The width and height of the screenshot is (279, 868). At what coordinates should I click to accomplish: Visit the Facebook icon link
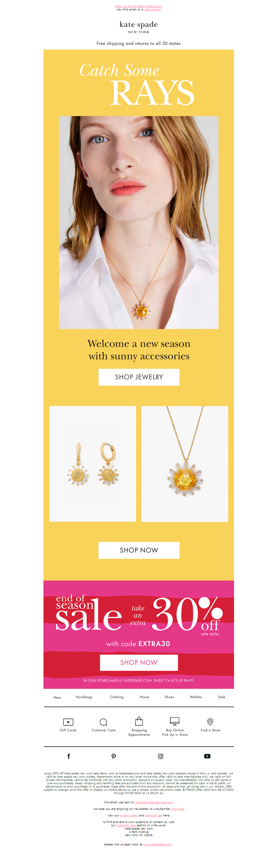point(69,756)
